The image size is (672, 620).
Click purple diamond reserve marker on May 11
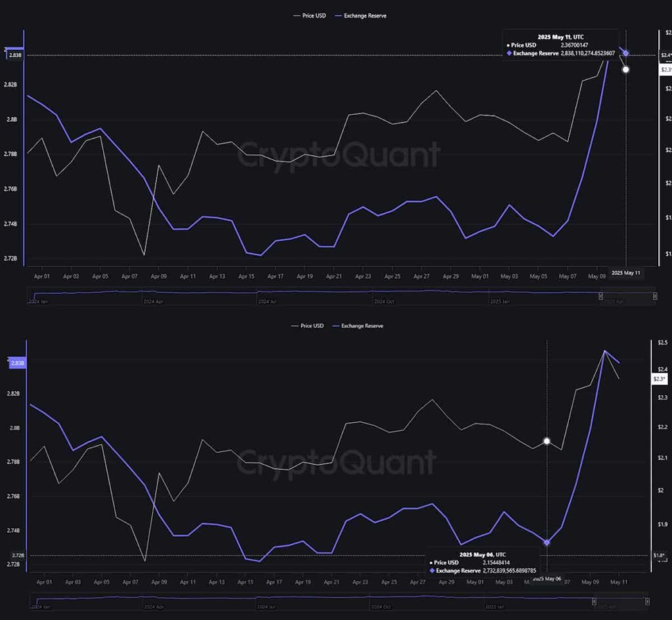click(x=626, y=53)
